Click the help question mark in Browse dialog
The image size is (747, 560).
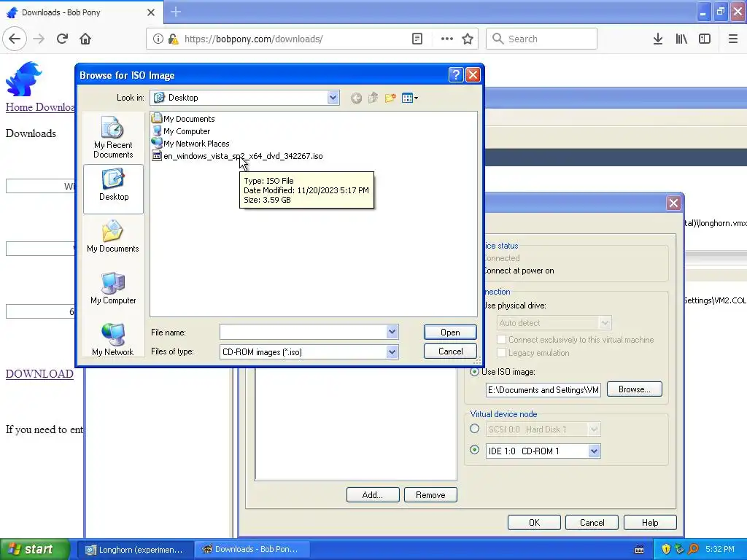(456, 75)
